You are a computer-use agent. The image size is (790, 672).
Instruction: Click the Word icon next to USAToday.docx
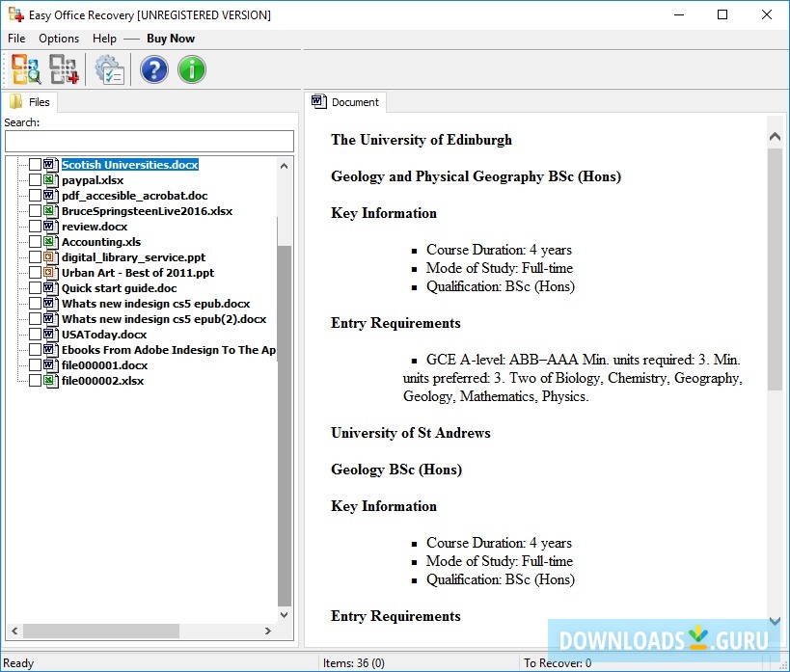pos(49,334)
